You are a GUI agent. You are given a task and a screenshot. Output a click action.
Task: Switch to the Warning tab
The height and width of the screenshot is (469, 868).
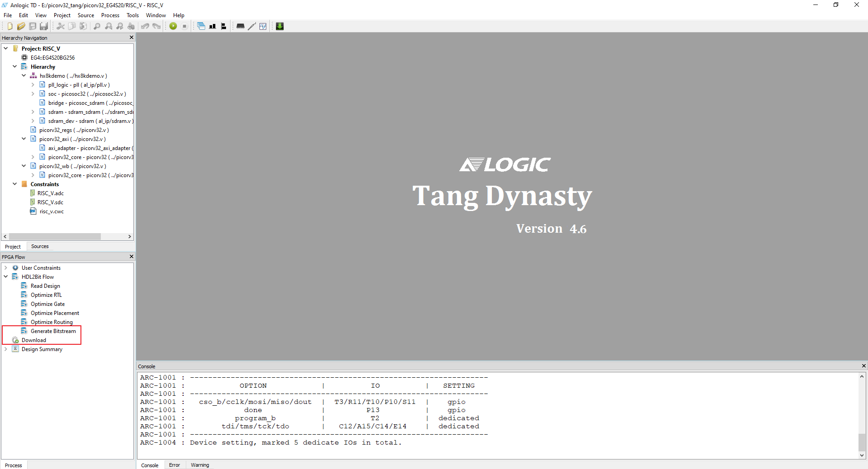click(200, 465)
